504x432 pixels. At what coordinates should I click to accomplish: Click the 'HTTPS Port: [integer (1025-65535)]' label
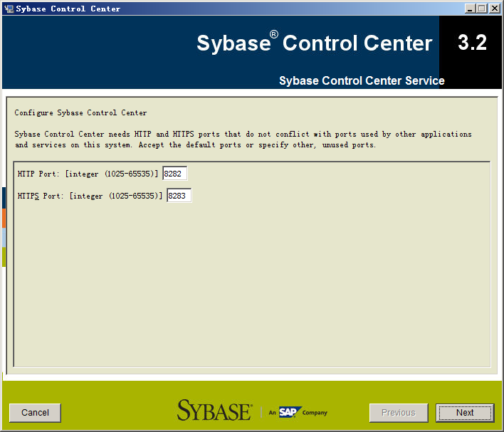(90, 196)
